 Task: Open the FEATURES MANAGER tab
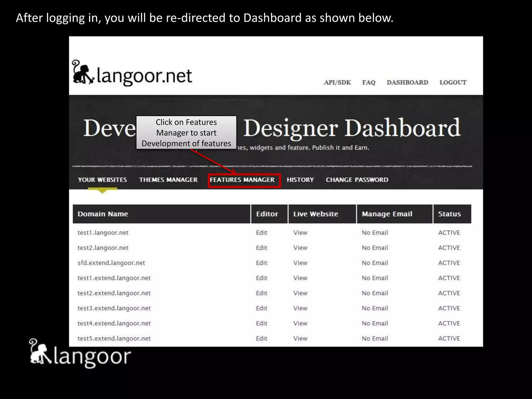(x=242, y=180)
